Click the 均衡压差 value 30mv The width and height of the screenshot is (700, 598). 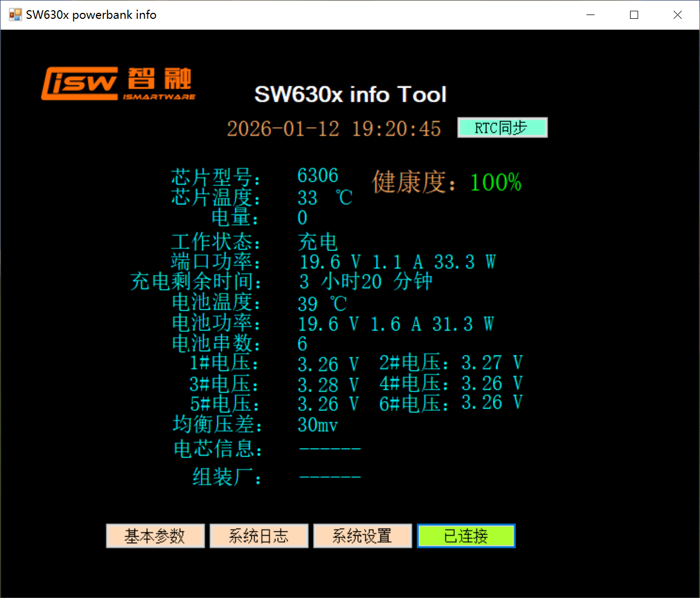tap(317, 425)
